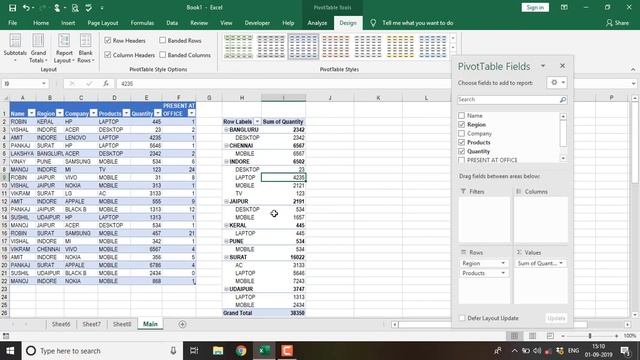Click the insert function fx icon
The image size is (640, 360).
106,83
